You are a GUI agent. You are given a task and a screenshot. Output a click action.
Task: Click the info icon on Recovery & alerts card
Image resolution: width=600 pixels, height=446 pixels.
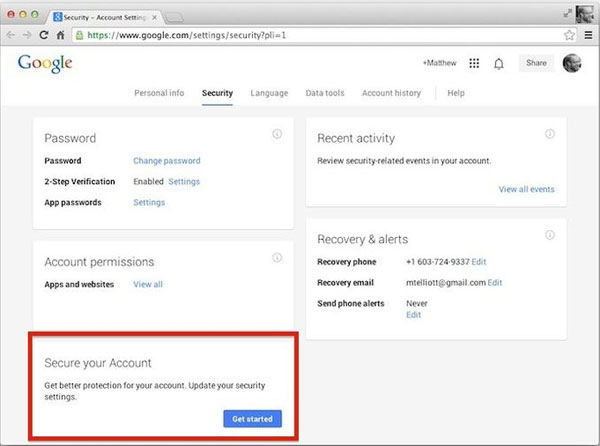(550, 235)
